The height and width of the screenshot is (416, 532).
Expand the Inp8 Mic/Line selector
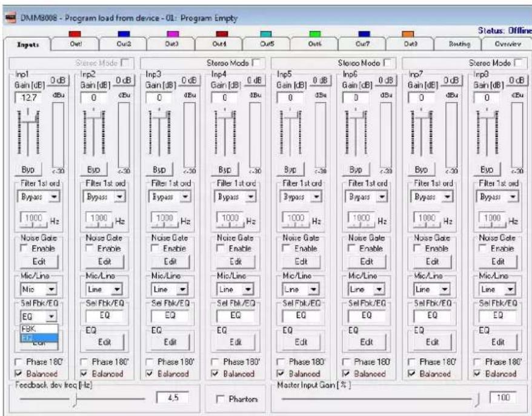(510, 289)
